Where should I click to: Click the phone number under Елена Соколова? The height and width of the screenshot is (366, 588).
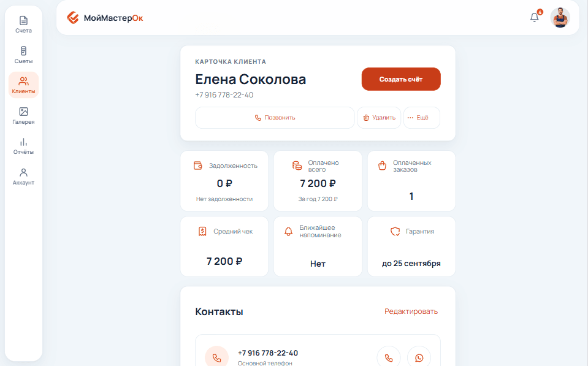[x=224, y=95]
